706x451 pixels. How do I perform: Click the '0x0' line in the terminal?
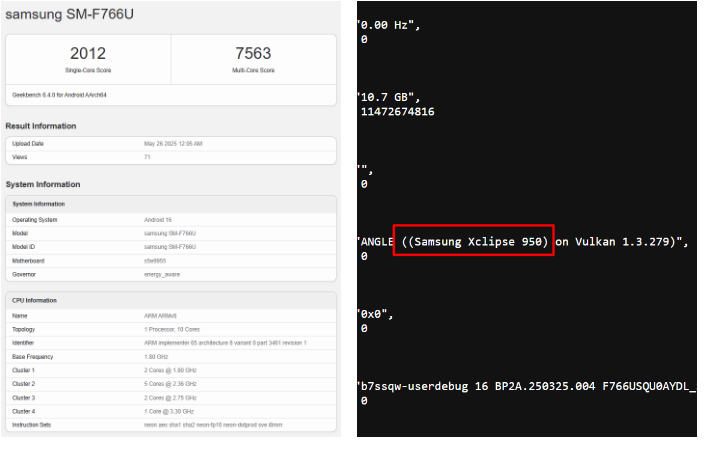click(x=376, y=314)
